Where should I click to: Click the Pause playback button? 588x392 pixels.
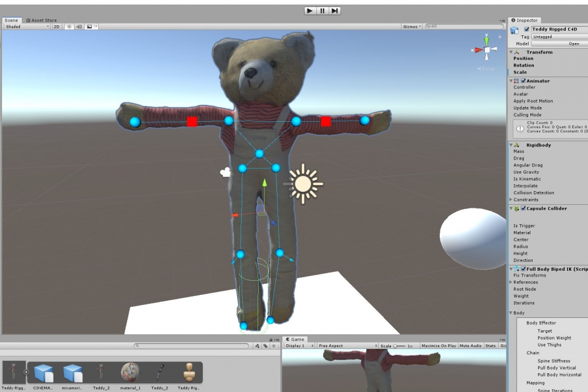coord(322,11)
